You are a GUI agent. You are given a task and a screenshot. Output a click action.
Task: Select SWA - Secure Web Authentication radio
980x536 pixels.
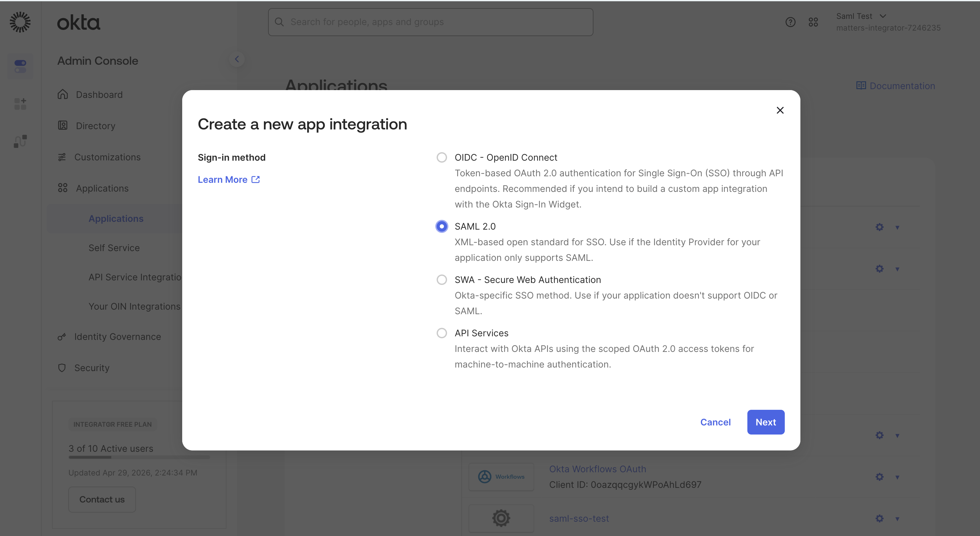tap(442, 280)
